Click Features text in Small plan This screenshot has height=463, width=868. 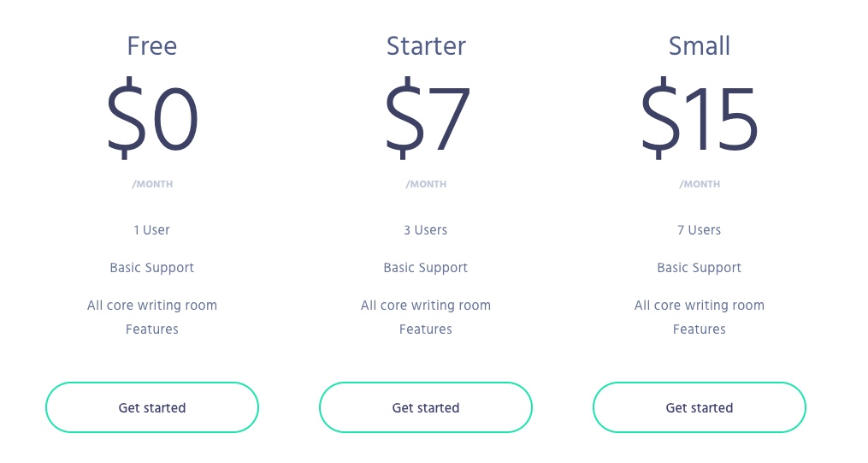pyautogui.click(x=700, y=329)
